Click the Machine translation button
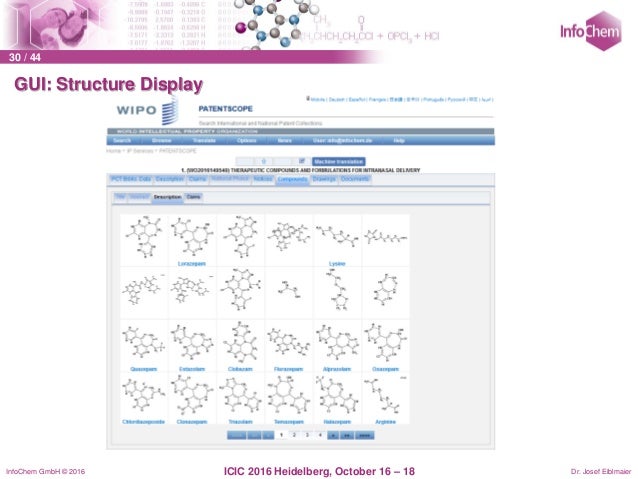This screenshot has width=638, height=479. tap(339, 162)
